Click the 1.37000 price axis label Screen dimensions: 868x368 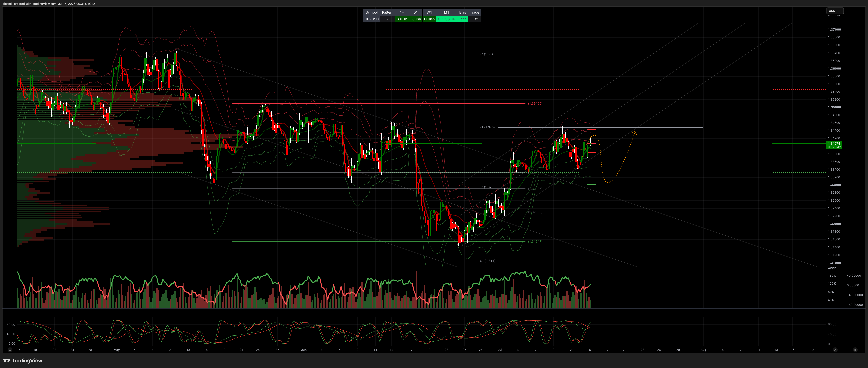pyautogui.click(x=834, y=30)
